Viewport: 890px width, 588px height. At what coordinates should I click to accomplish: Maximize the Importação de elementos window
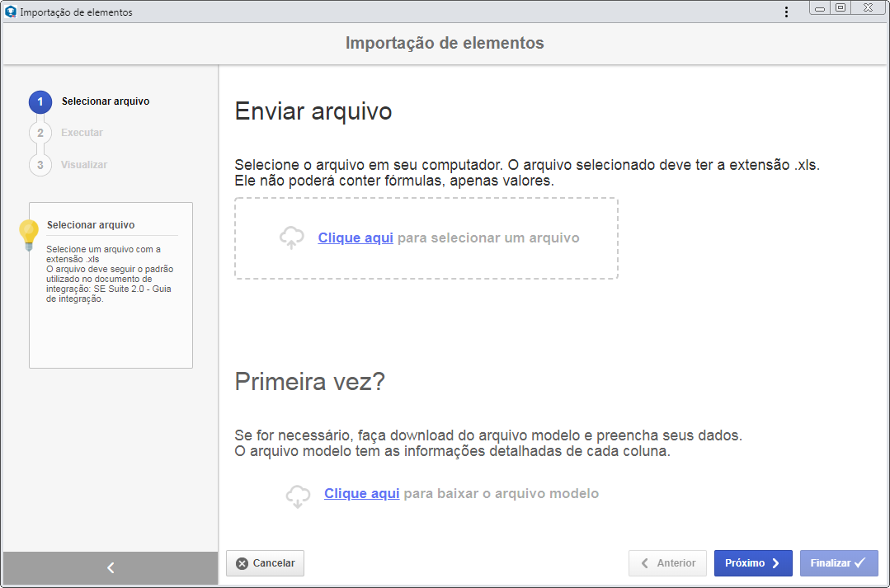841,8
